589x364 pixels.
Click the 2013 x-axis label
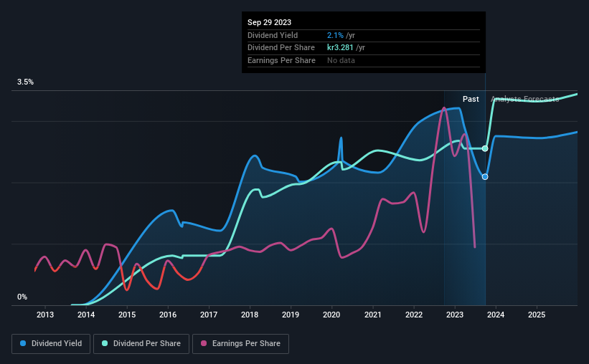pyautogui.click(x=45, y=315)
